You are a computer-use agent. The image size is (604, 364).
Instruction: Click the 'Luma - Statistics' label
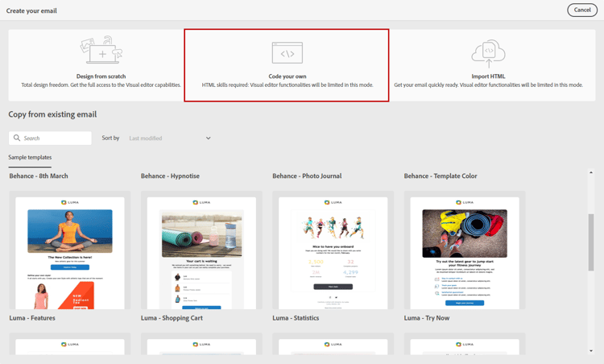click(296, 318)
